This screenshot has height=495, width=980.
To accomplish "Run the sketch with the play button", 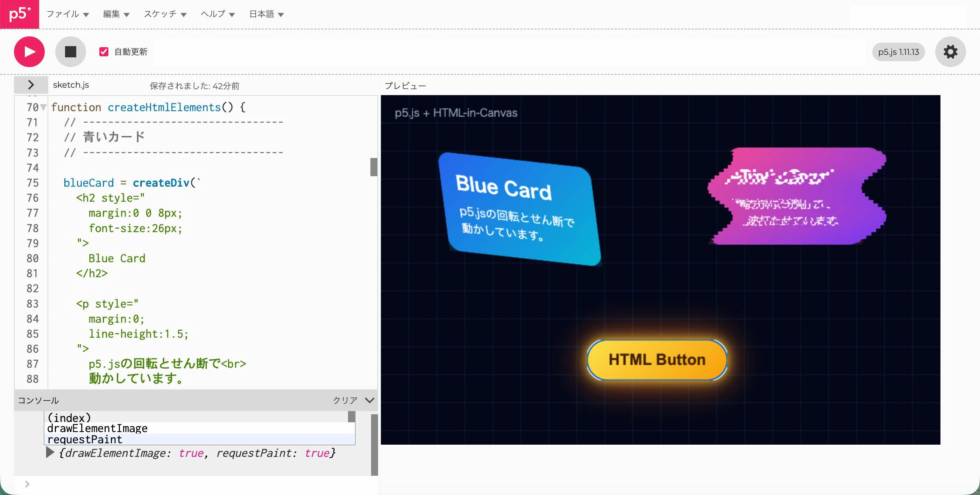I will click(29, 52).
